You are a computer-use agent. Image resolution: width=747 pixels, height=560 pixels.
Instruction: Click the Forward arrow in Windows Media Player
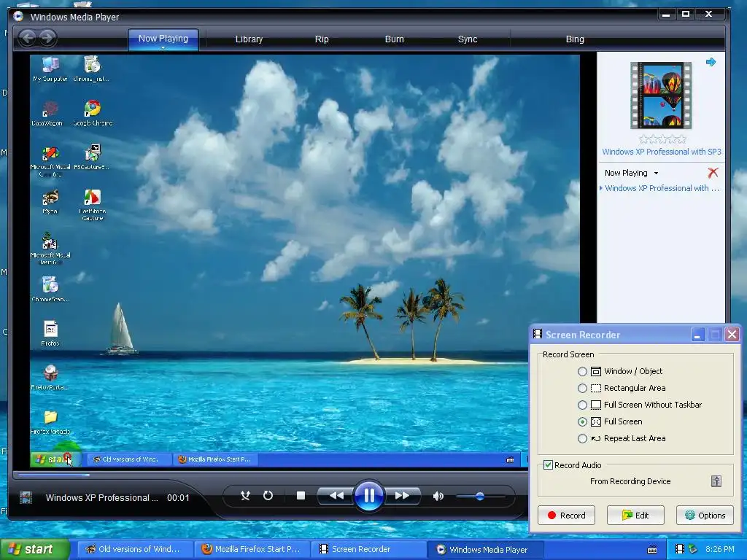[47, 38]
